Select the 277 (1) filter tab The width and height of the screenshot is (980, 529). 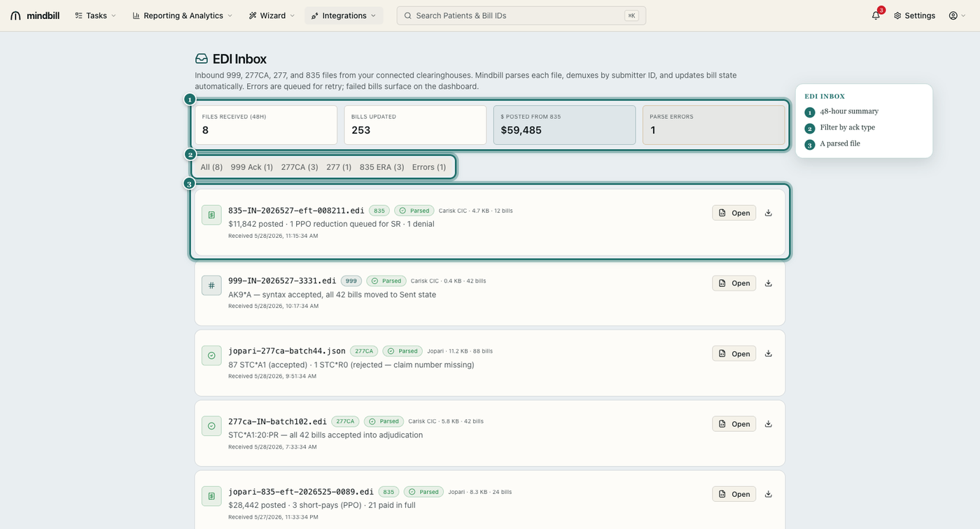pos(339,167)
